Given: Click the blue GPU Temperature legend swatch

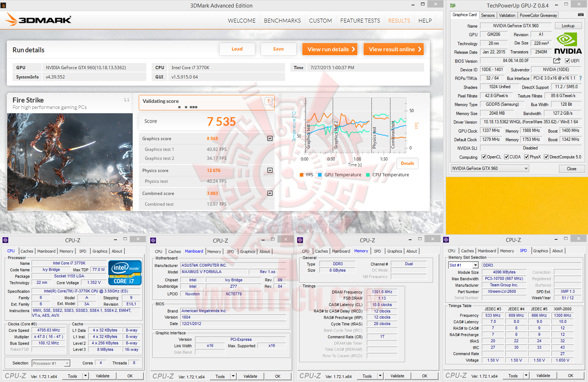Looking at the screenshot, I should point(320,175).
